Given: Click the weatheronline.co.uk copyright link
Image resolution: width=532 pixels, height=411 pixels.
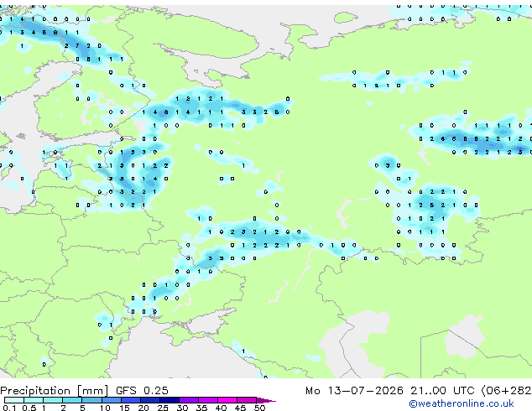Looking at the screenshot, I should click(x=462, y=403).
